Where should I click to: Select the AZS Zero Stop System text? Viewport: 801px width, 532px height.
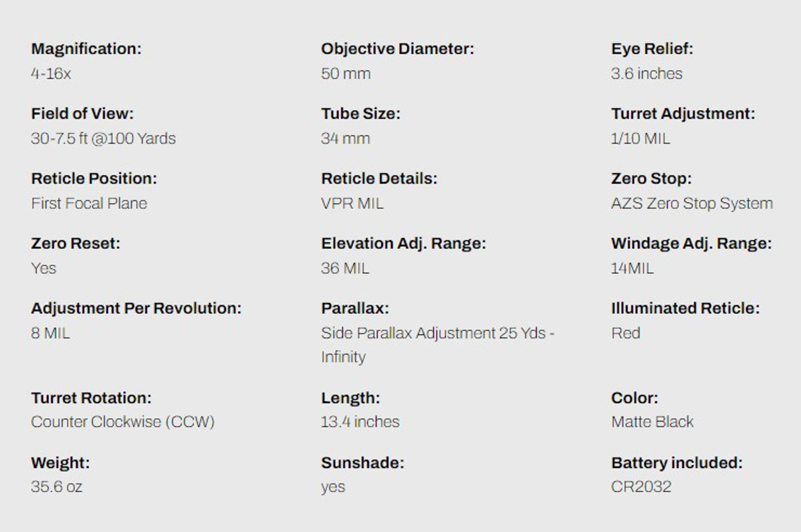(691, 204)
